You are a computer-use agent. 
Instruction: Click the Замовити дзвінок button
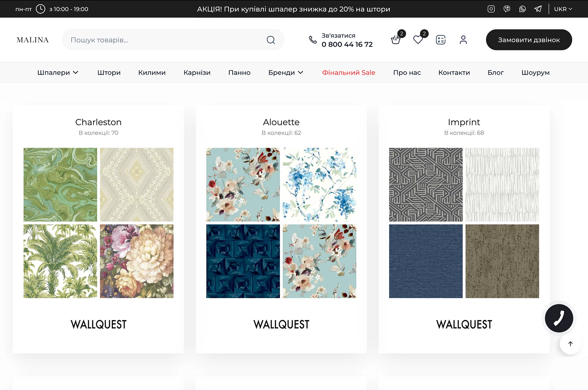coord(529,40)
